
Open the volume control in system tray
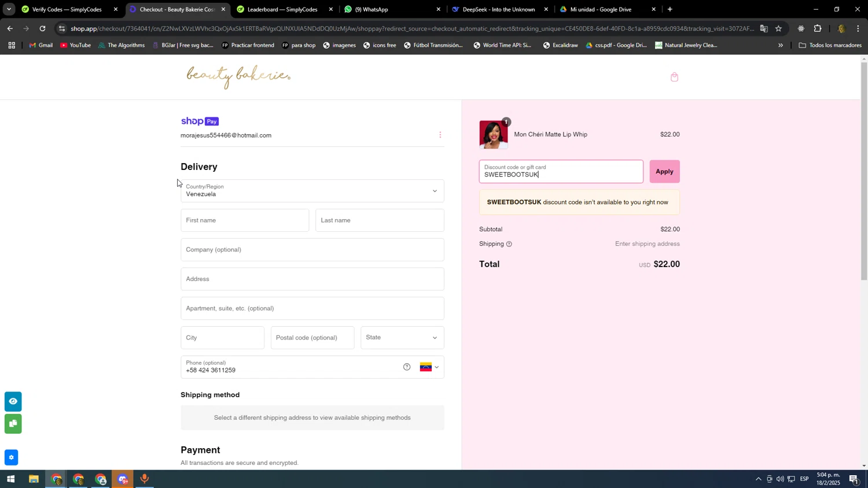(780, 479)
